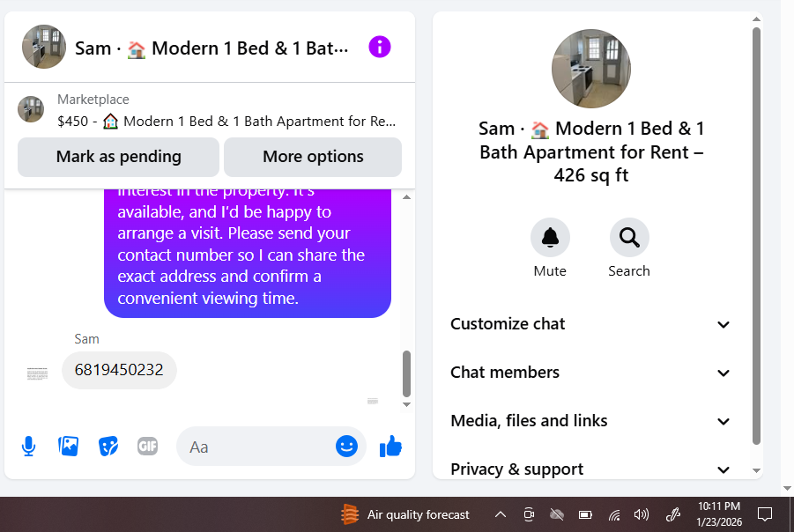794x532 pixels.
Task: Expand the Customize chat section
Action: point(590,324)
